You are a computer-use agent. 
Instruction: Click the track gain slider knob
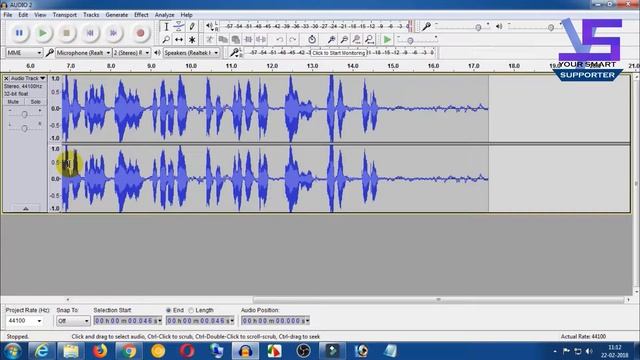[x=24, y=115]
